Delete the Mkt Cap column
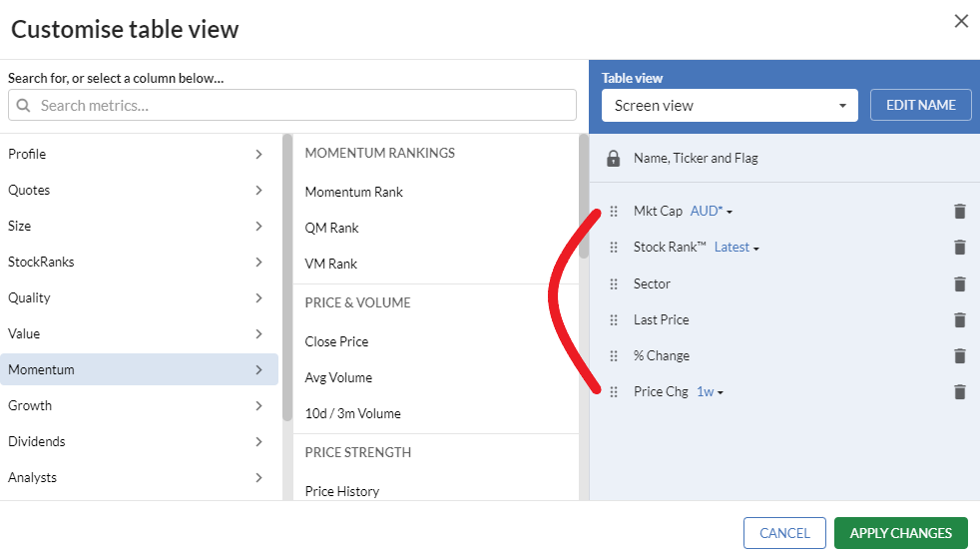 pos(959,212)
